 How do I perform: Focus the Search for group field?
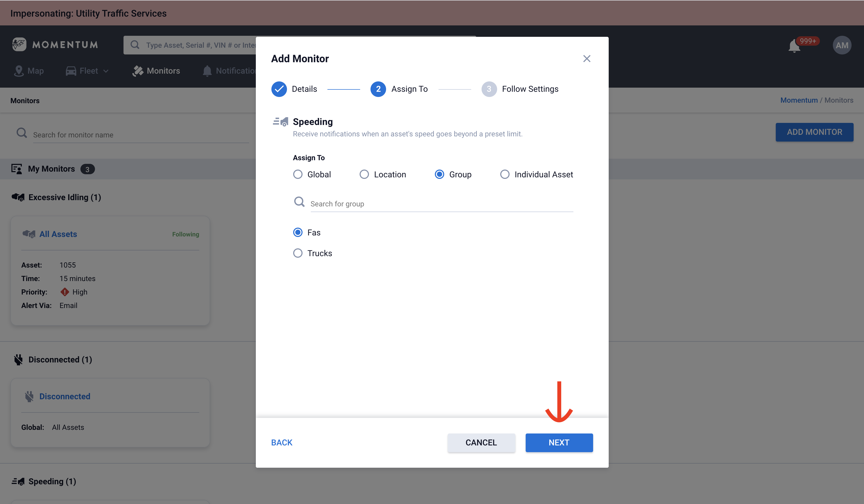point(441,204)
